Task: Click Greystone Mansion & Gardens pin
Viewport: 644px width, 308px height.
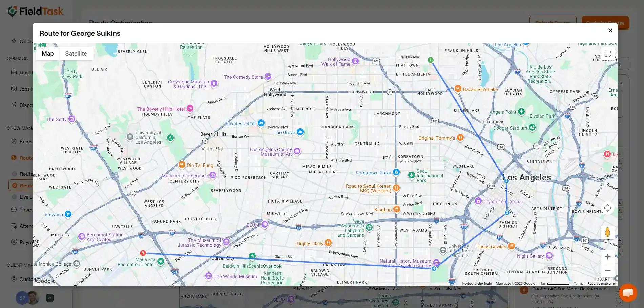Action: click(214, 83)
